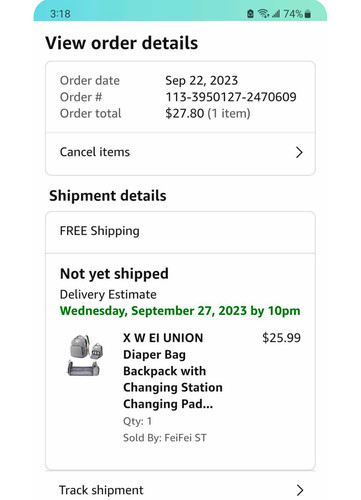Open the diaper bag product thumbnail

(85, 355)
